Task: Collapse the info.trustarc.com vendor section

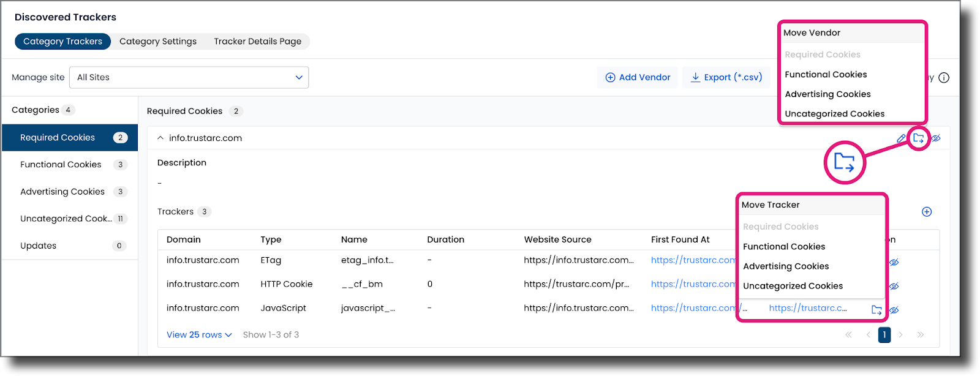Action: coord(160,138)
